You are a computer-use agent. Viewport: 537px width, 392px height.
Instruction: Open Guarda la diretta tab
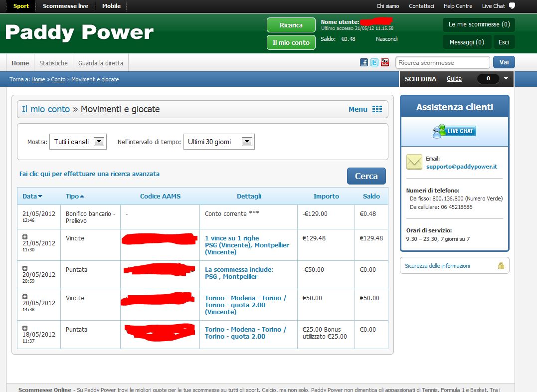(101, 63)
